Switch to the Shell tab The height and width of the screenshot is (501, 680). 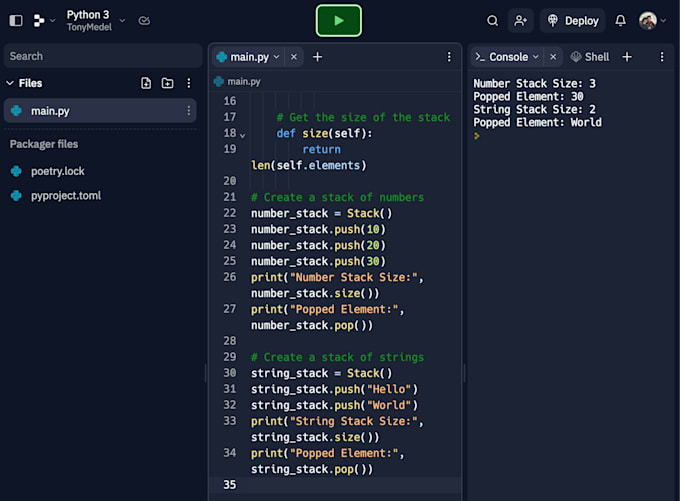(x=590, y=57)
